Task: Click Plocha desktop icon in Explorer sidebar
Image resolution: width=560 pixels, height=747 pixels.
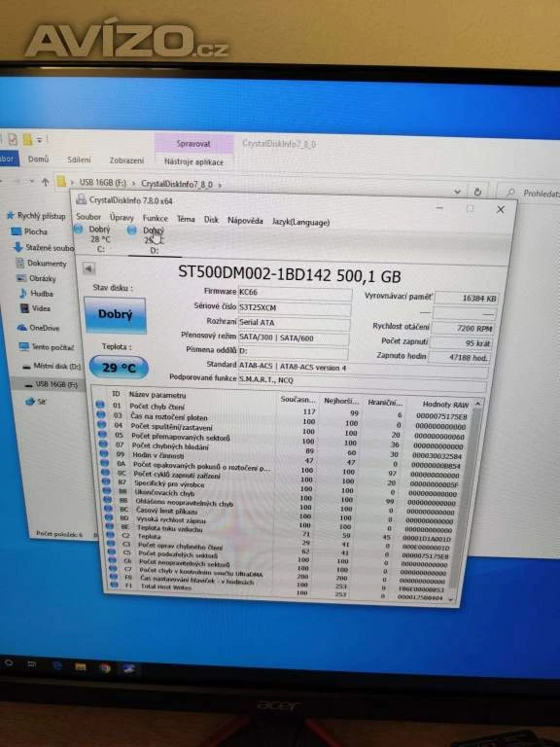Action: [17, 231]
